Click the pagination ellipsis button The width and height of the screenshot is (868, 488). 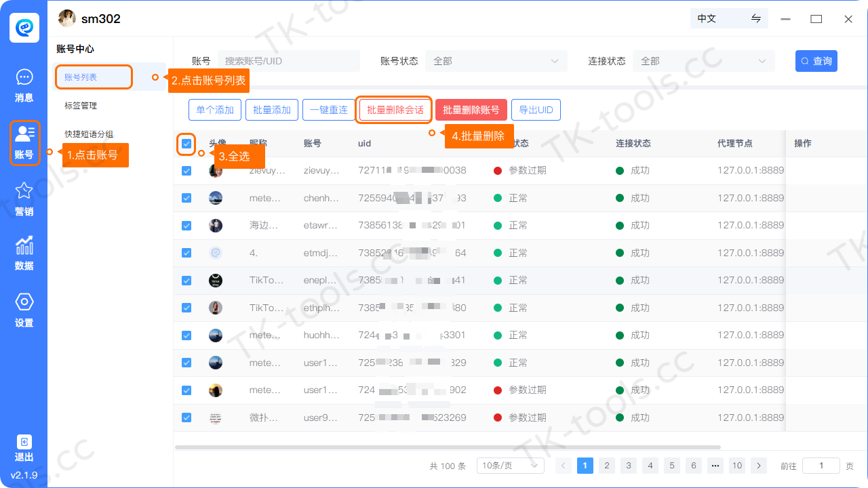click(x=715, y=466)
